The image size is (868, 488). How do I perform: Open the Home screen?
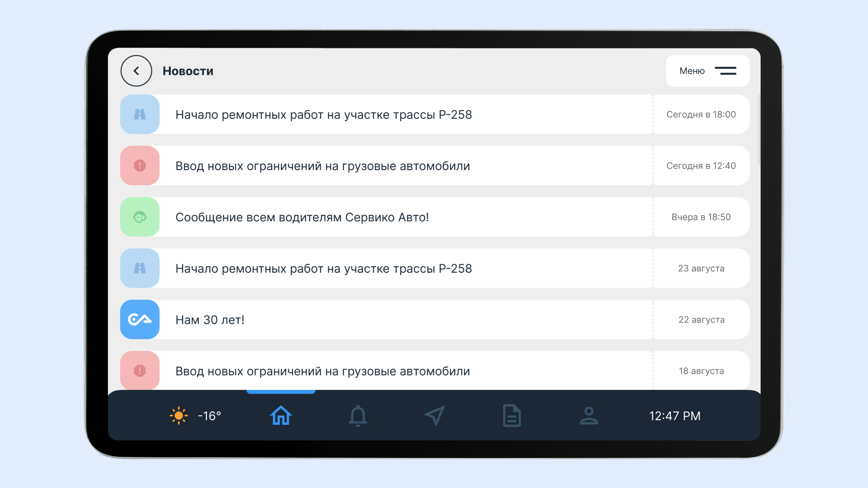click(x=281, y=415)
